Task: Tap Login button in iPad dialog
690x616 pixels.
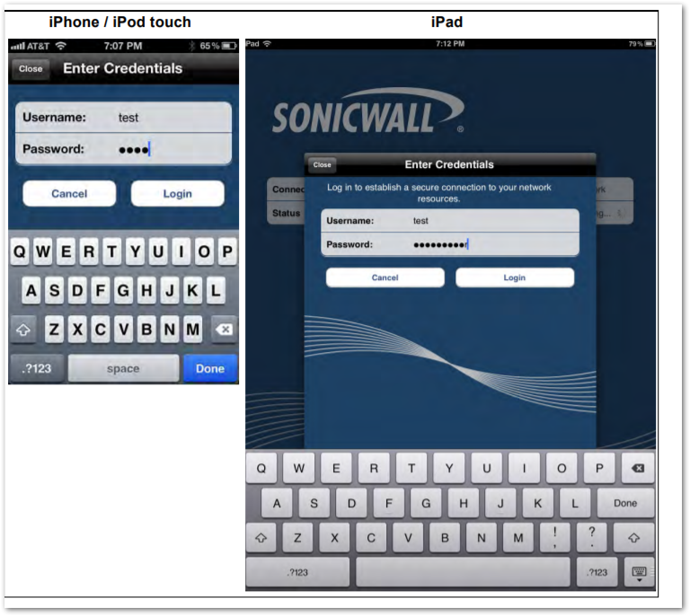Action: tap(514, 277)
